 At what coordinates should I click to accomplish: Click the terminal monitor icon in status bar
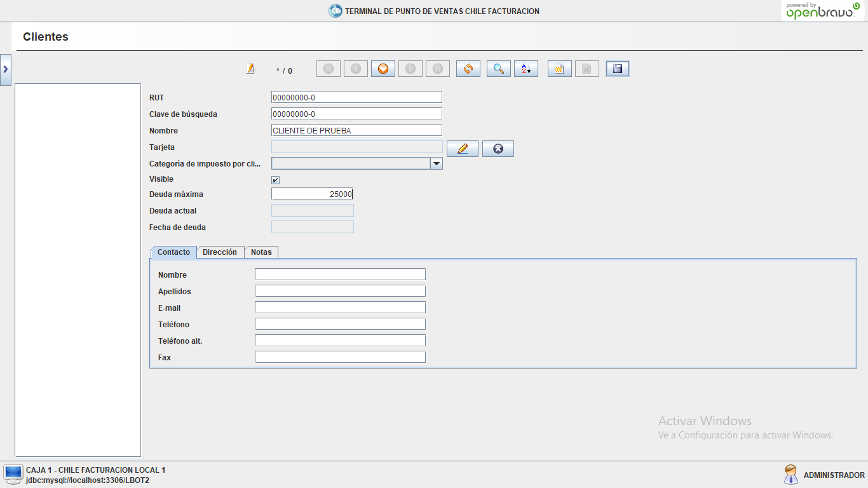pos(13,473)
